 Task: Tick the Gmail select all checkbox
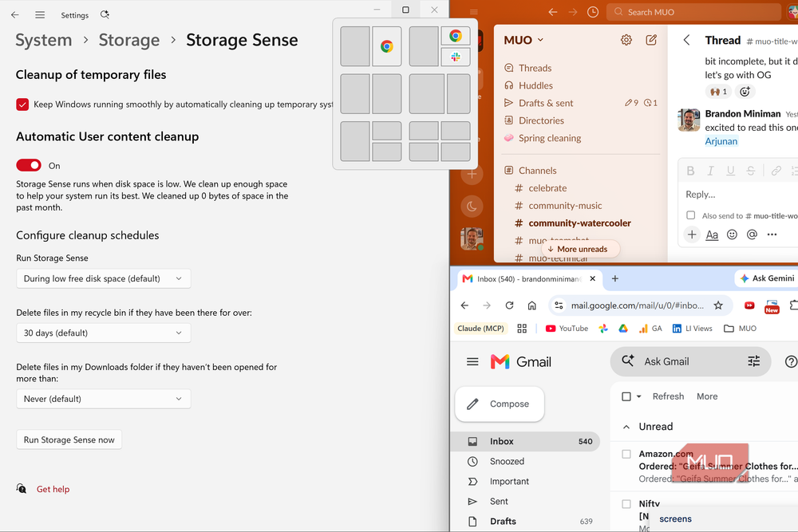pyautogui.click(x=626, y=396)
